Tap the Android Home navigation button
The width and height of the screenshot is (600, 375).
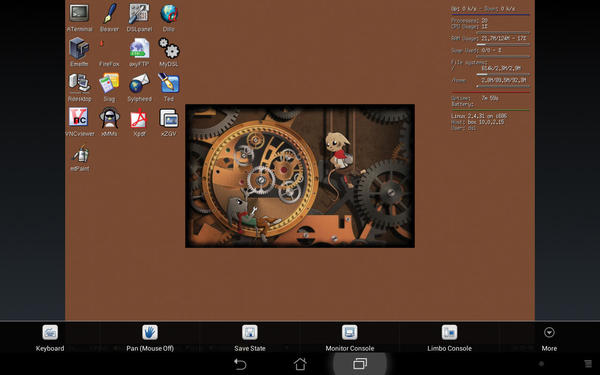tap(300, 364)
